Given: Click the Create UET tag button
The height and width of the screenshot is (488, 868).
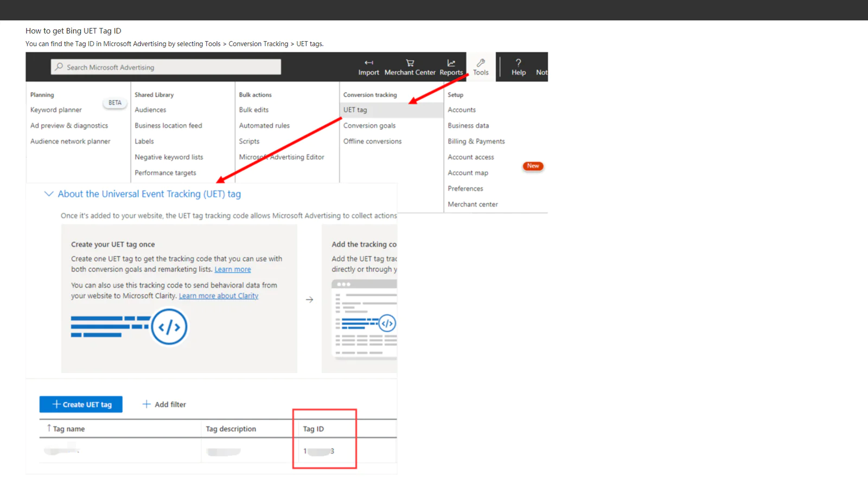Looking at the screenshot, I should tap(81, 404).
